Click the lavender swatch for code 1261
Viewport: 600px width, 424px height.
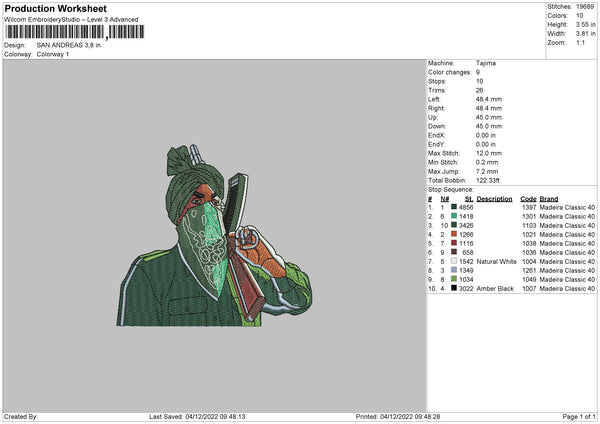pos(454,270)
